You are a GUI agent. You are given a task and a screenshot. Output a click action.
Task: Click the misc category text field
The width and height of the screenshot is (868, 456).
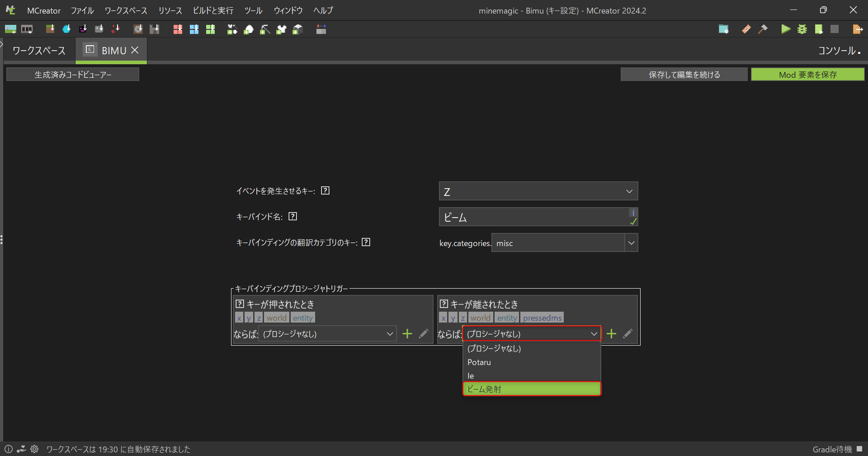558,243
